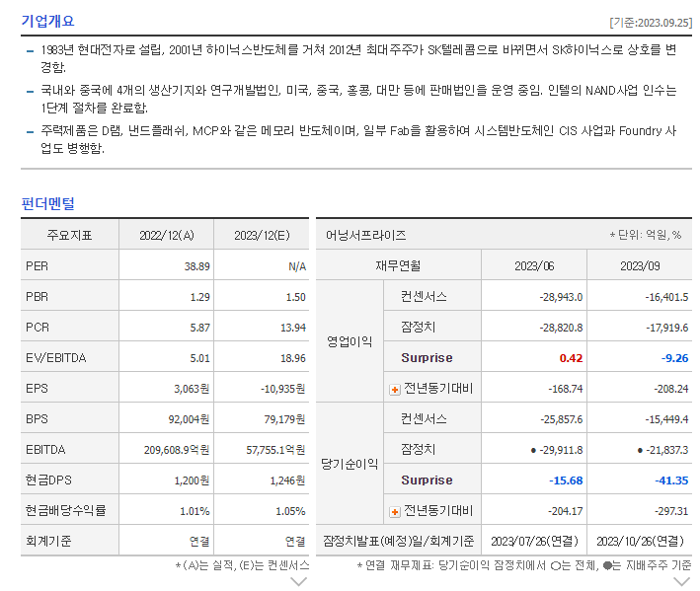Click the blue Surprise value -15.68

[x=566, y=480]
